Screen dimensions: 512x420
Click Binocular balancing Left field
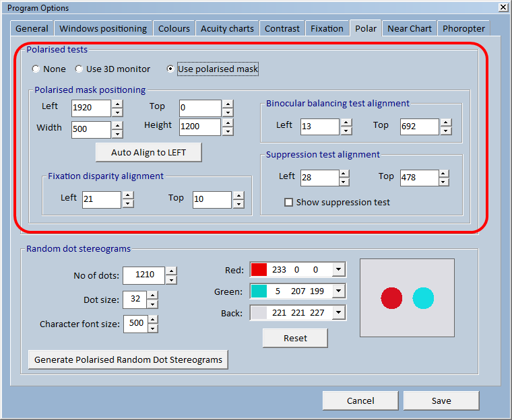click(x=320, y=127)
